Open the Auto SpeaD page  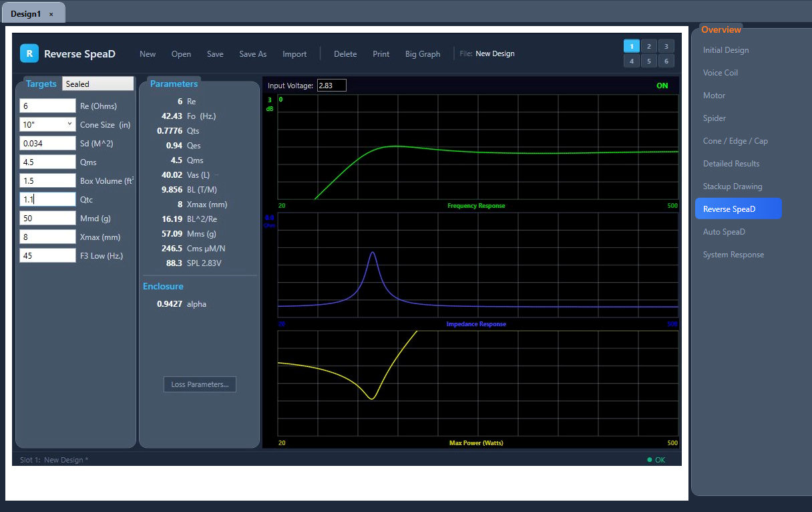[x=724, y=232]
